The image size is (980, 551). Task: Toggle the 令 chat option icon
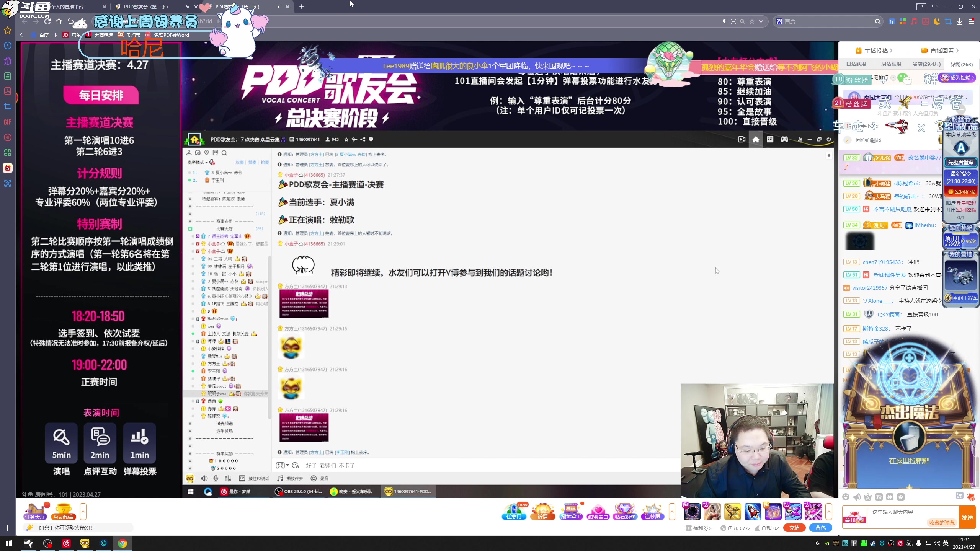[901, 497]
